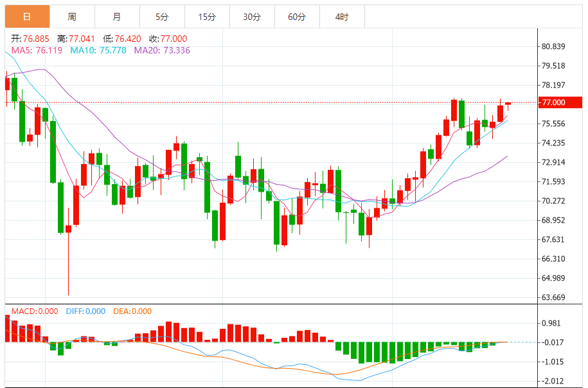Click the 开:76.885 open price value
This screenshot has width=588, height=388.
[30, 39]
